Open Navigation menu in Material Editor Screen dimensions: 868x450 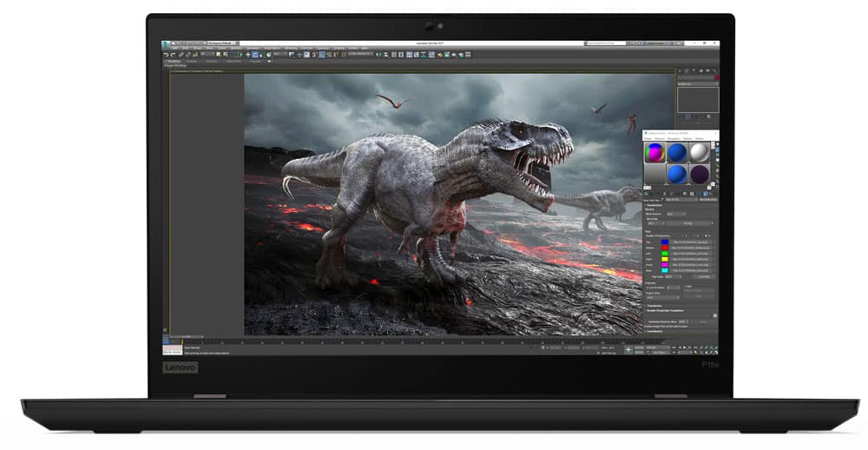(x=674, y=138)
